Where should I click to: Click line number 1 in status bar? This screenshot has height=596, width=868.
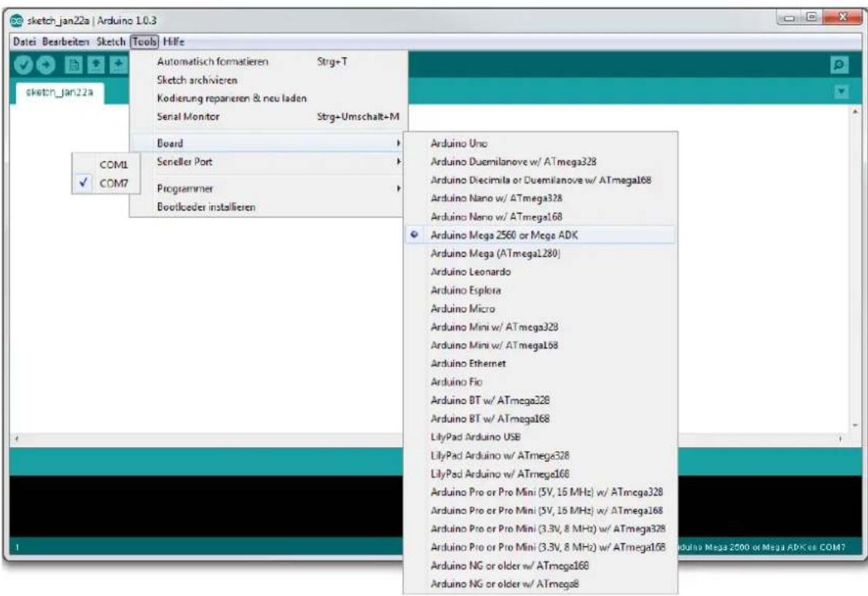(17, 547)
